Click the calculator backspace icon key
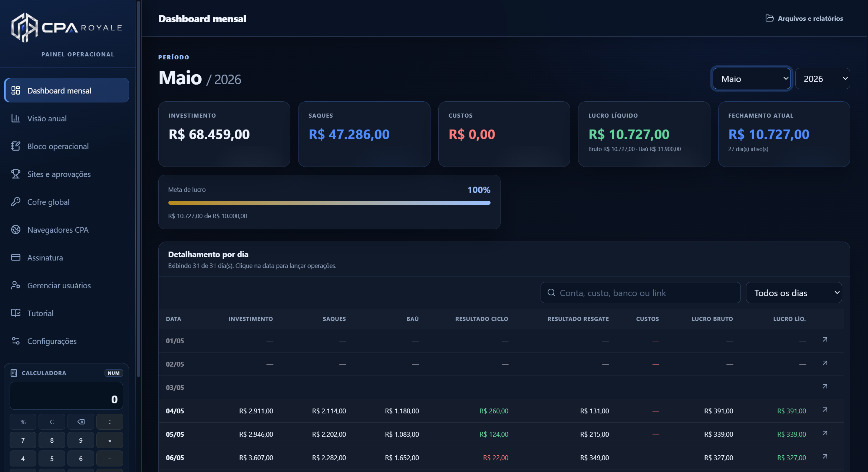Screen dimensions: 868x472 [81, 422]
